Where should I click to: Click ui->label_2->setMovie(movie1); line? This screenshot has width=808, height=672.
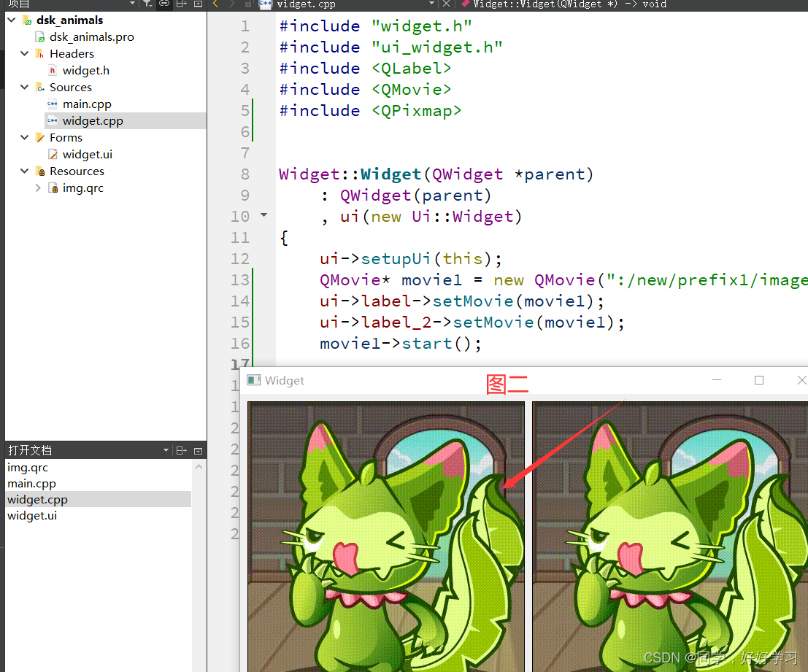click(472, 322)
